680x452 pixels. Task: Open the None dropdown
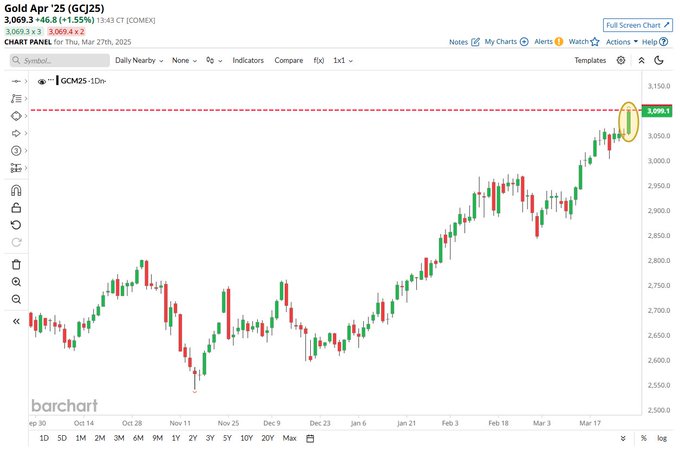184,60
